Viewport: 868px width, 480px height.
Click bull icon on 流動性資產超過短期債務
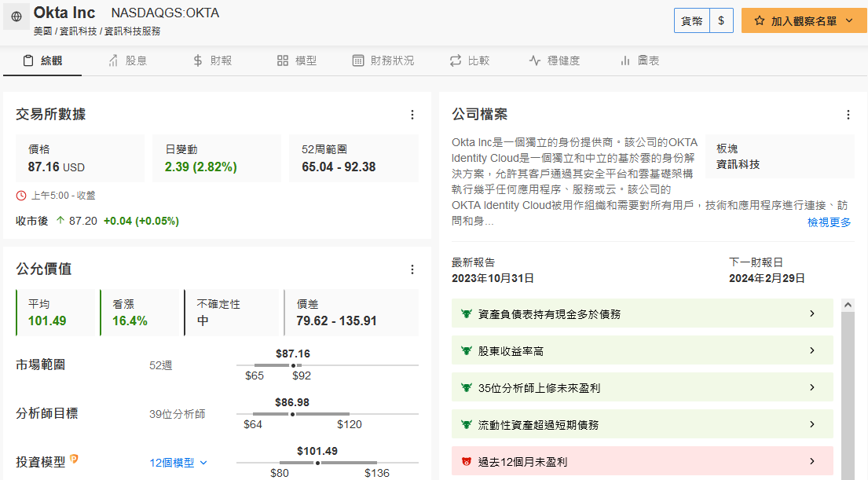[x=466, y=425]
